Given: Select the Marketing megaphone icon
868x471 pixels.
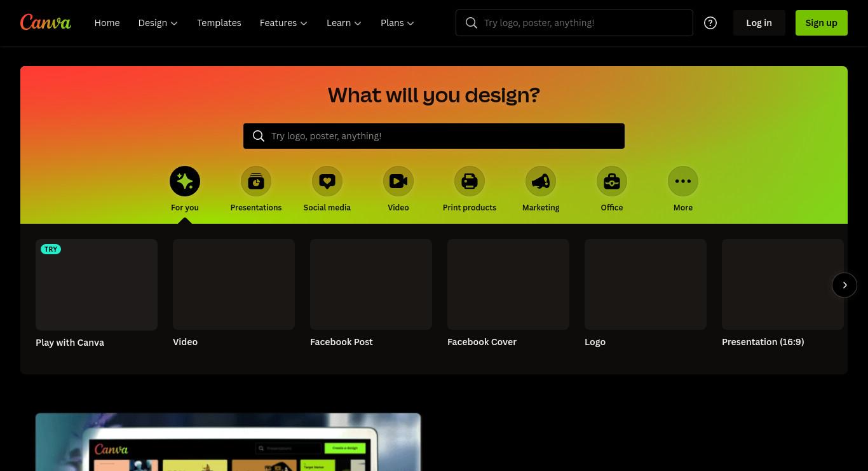Looking at the screenshot, I should pos(541,181).
